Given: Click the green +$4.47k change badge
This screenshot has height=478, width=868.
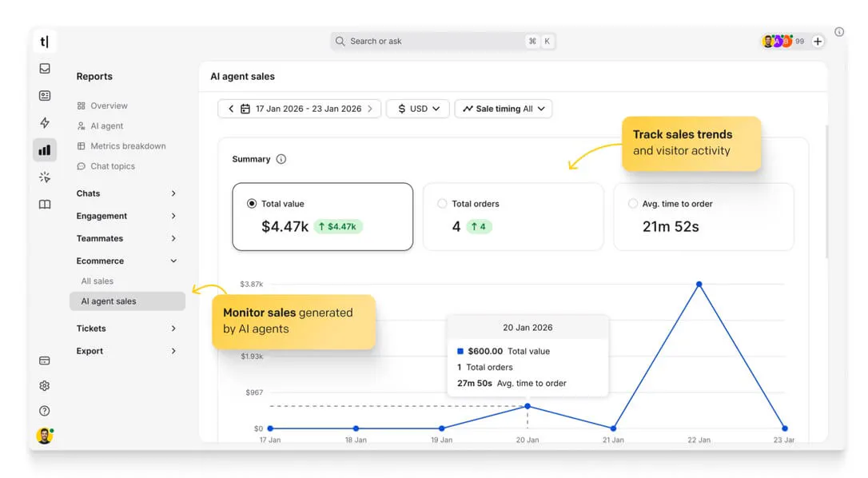Looking at the screenshot, I should (337, 226).
